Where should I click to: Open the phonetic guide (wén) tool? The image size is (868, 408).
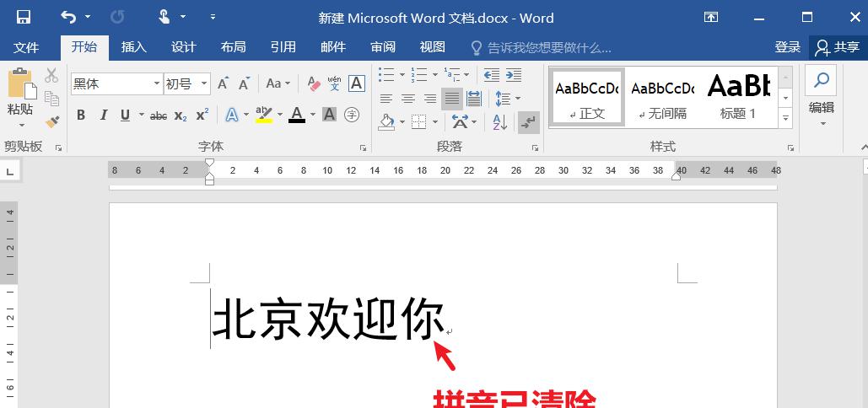(x=334, y=84)
